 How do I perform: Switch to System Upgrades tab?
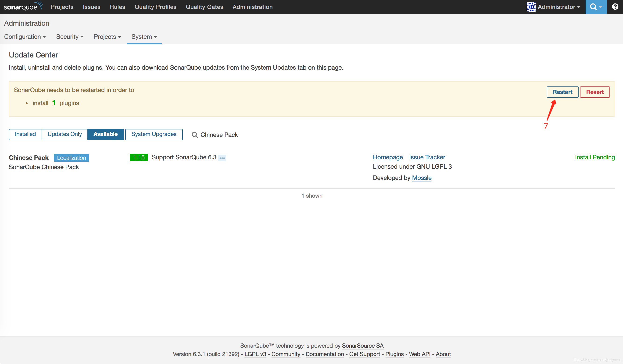(154, 134)
